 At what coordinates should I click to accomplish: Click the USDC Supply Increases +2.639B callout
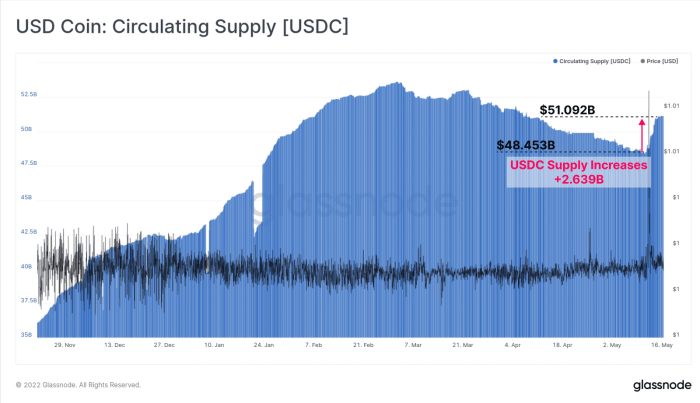[579, 172]
